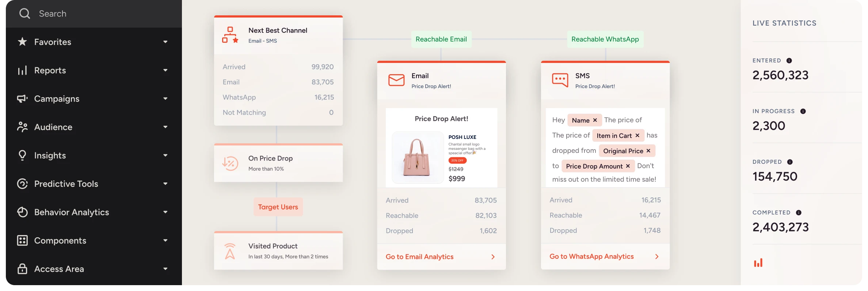The image size is (868, 291).
Task: Expand the Reports menu arrow
Action: point(165,70)
